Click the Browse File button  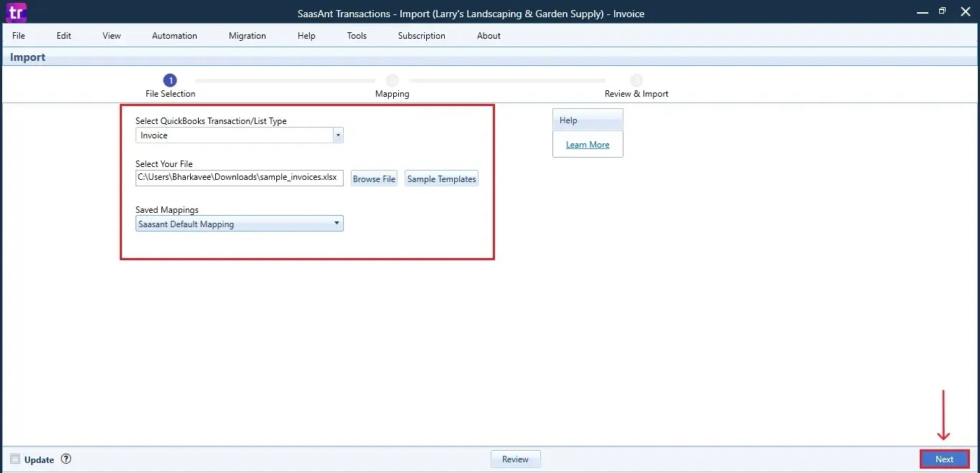[374, 179]
